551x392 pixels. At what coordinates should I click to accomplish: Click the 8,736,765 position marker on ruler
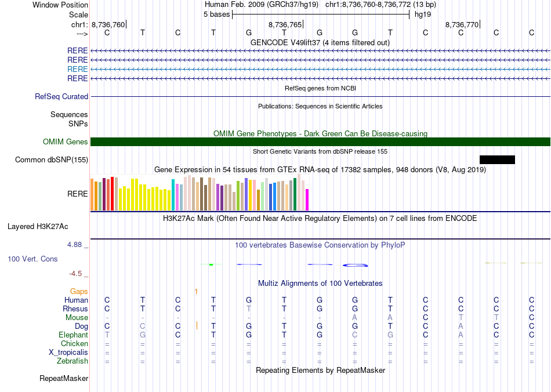(x=285, y=25)
